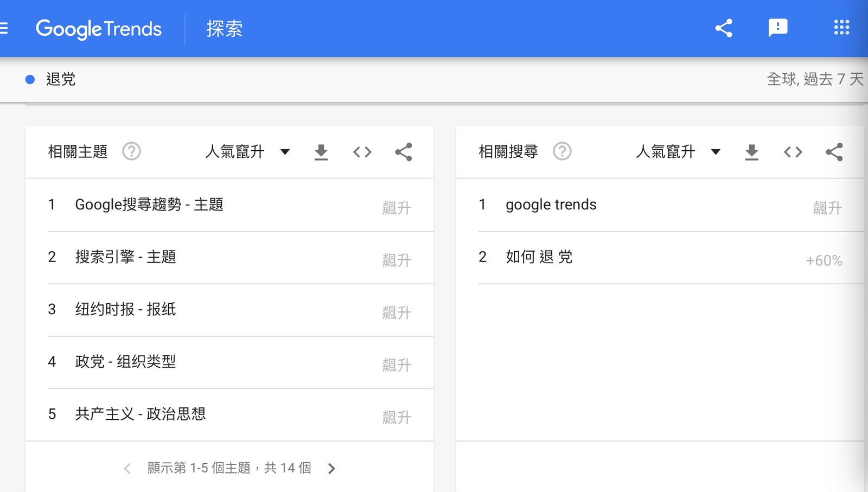Image resolution: width=868 pixels, height=492 pixels.
Task: Click the 退党 search term chip
Action: click(60, 80)
